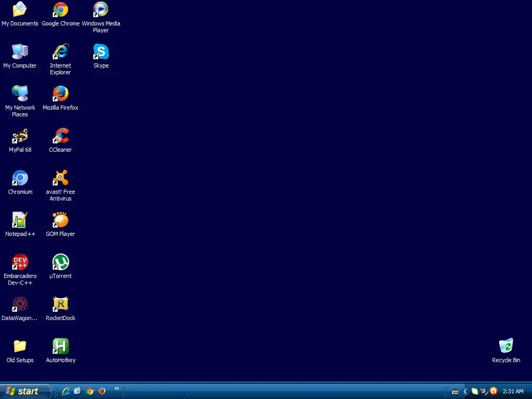
Task: Open the orange avast tray icon
Action: point(494,392)
